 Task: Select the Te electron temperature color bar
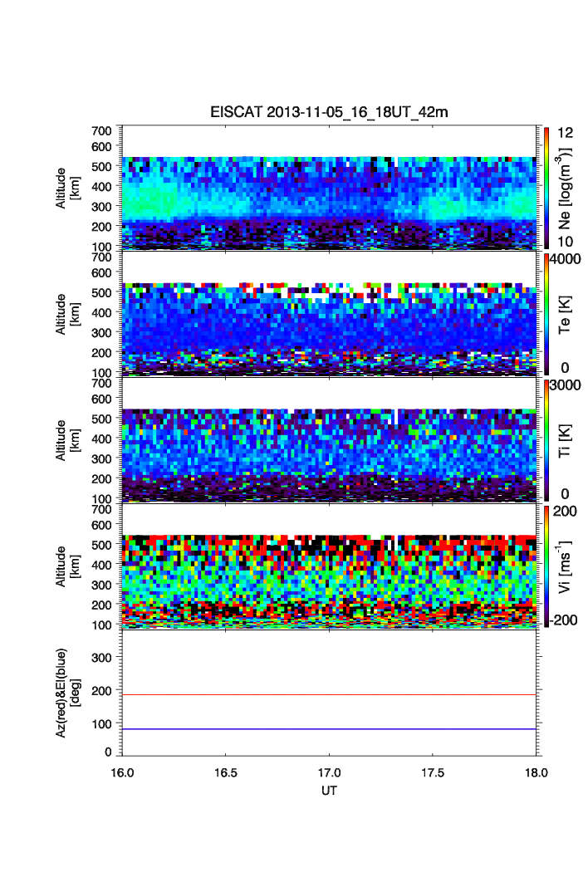[546, 314]
